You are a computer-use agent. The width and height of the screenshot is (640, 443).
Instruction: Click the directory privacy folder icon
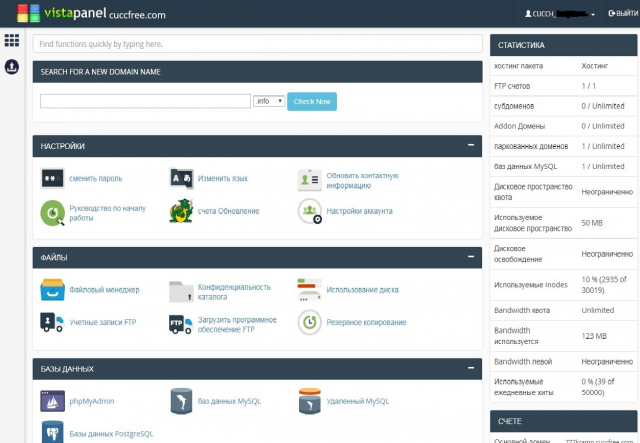[x=181, y=291]
